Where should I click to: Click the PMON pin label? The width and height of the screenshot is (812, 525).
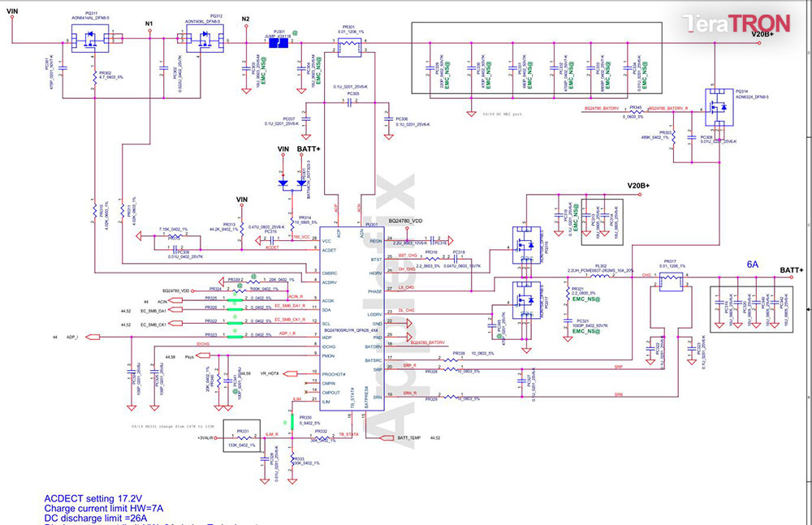coord(328,356)
